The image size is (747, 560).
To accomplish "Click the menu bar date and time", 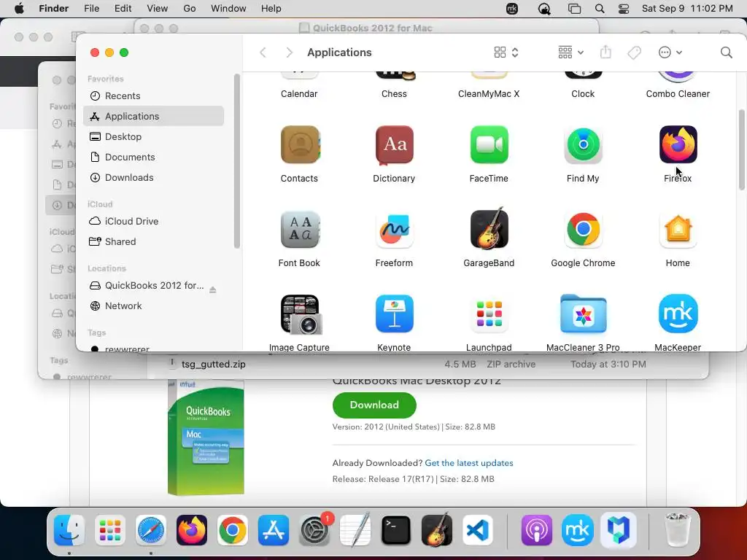I will 687,9.
